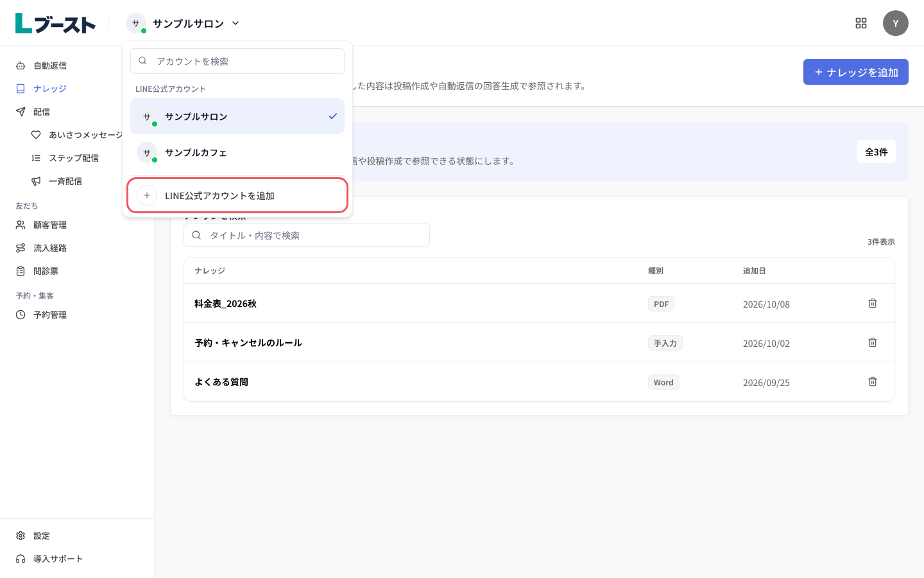
Task: Click the 全3件 count badge
Action: tap(877, 152)
